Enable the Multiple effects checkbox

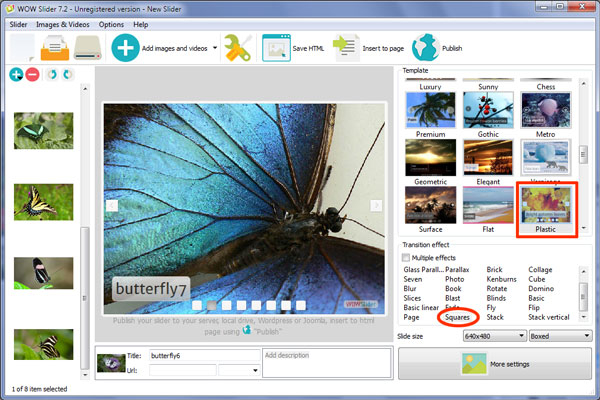[x=406, y=258]
